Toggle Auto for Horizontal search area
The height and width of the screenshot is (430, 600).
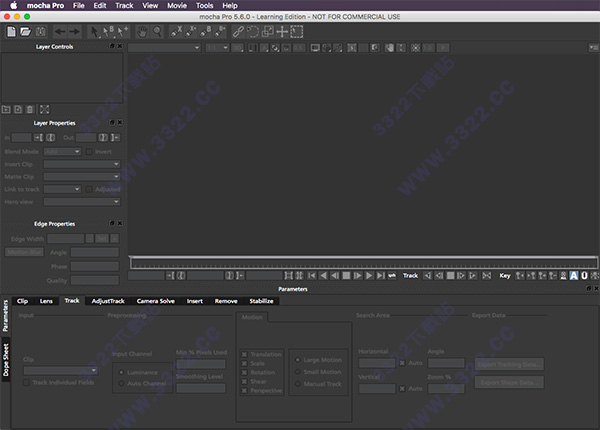(x=402, y=363)
